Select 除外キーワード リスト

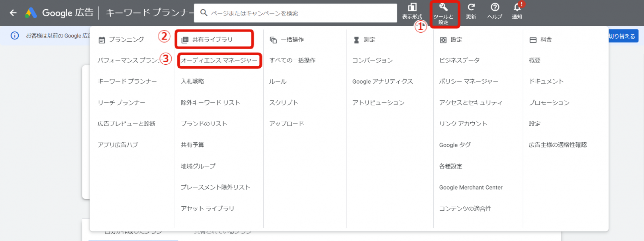(x=210, y=103)
